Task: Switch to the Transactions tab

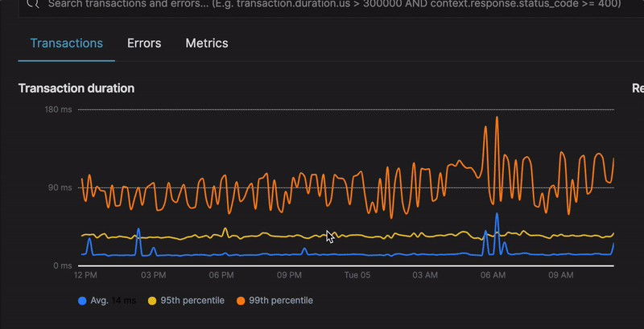Action: (x=66, y=43)
